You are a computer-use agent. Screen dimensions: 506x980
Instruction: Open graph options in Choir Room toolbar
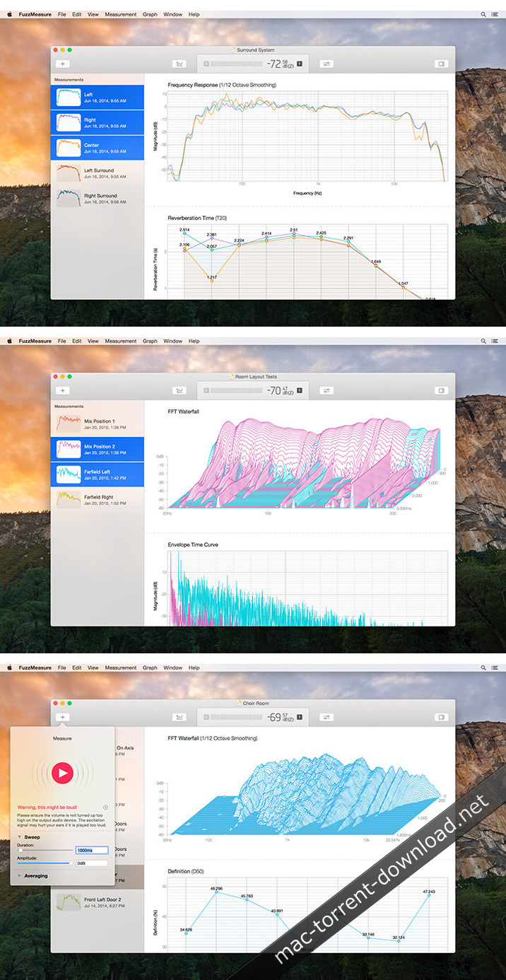[x=180, y=717]
